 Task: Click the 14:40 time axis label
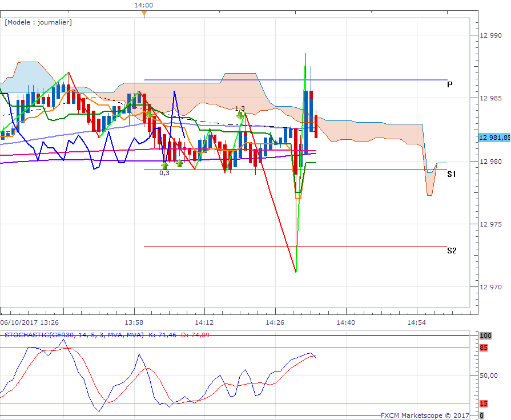coord(346,322)
